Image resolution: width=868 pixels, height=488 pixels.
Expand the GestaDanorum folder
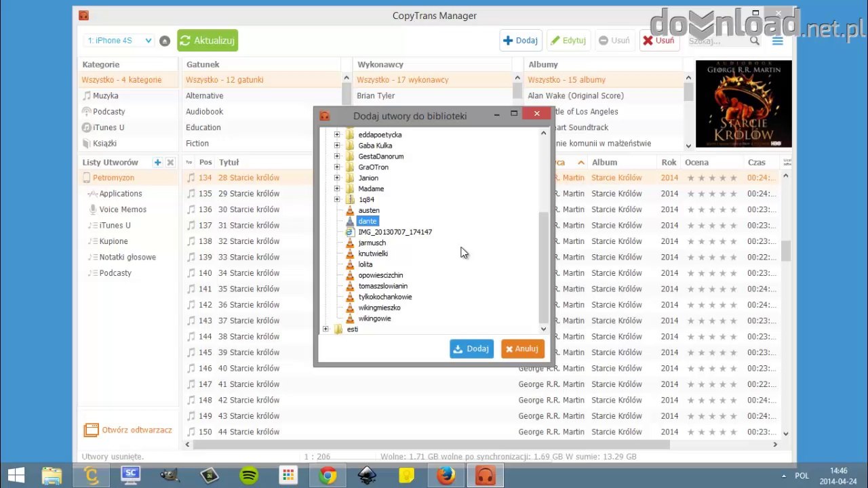(x=337, y=156)
